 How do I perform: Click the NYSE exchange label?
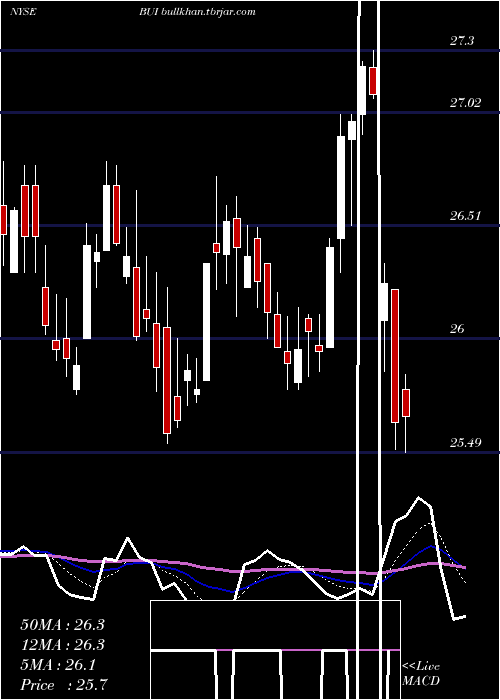pos(23,12)
